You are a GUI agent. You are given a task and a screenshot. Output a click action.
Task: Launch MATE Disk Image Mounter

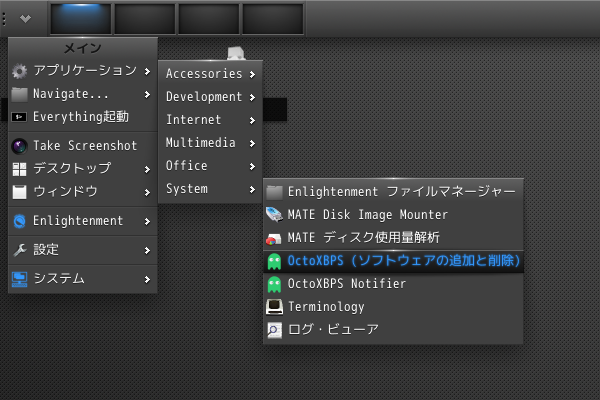393,215
